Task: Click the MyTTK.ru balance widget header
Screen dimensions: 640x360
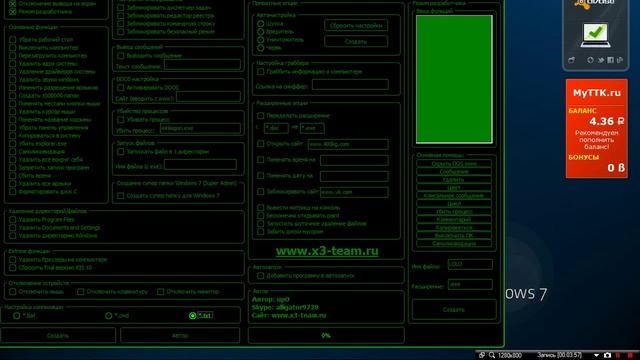Action: tap(596, 93)
